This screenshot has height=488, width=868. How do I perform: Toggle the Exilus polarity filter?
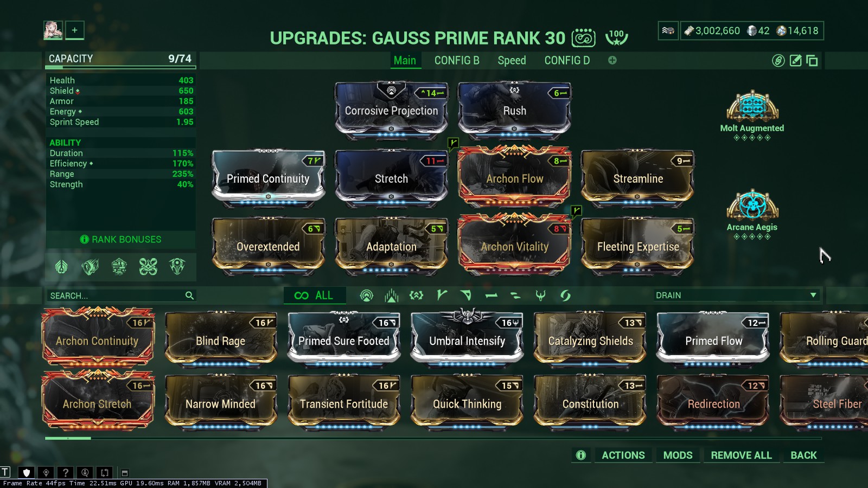click(416, 296)
